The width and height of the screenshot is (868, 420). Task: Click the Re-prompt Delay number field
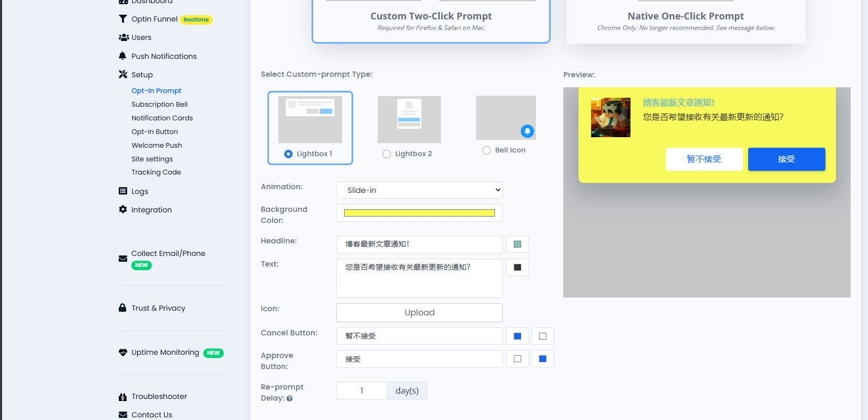[x=361, y=391]
